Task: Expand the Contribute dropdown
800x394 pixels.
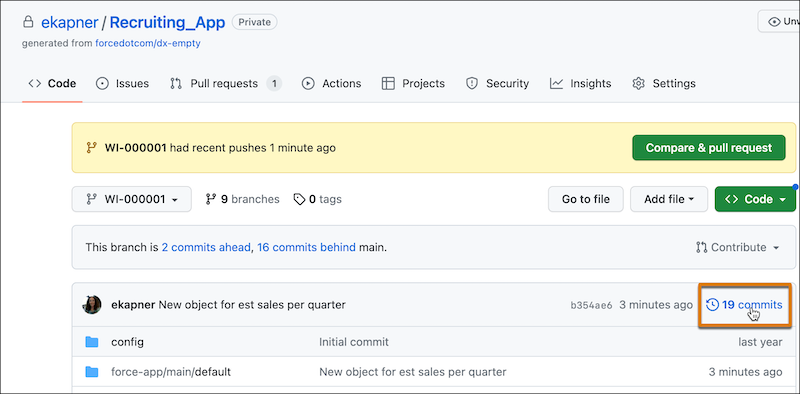Action: (738, 248)
